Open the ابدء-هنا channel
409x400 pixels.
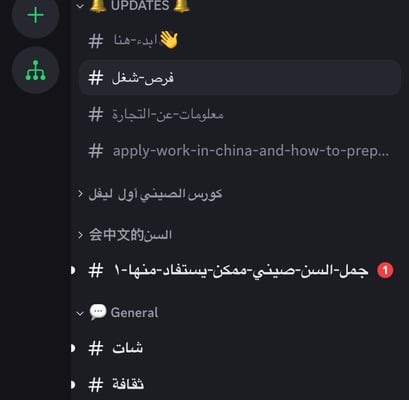click(240, 41)
